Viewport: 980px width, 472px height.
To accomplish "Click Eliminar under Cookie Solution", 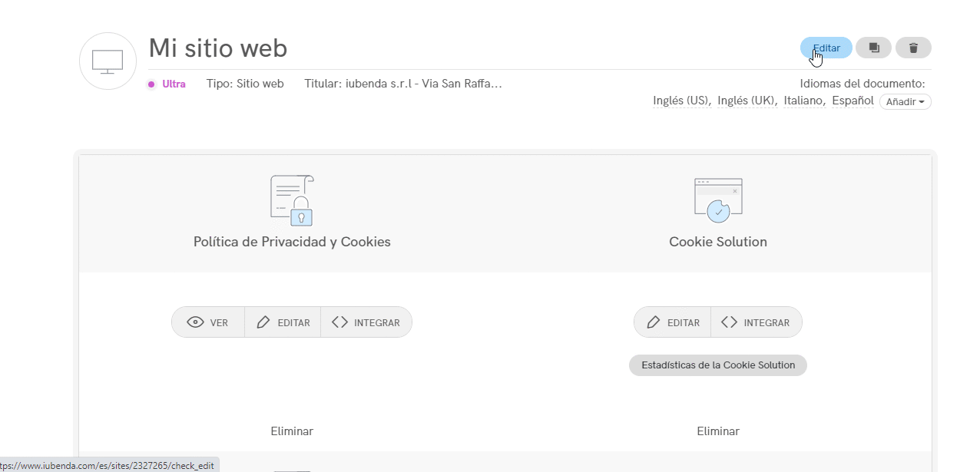I will pos(718,431).
